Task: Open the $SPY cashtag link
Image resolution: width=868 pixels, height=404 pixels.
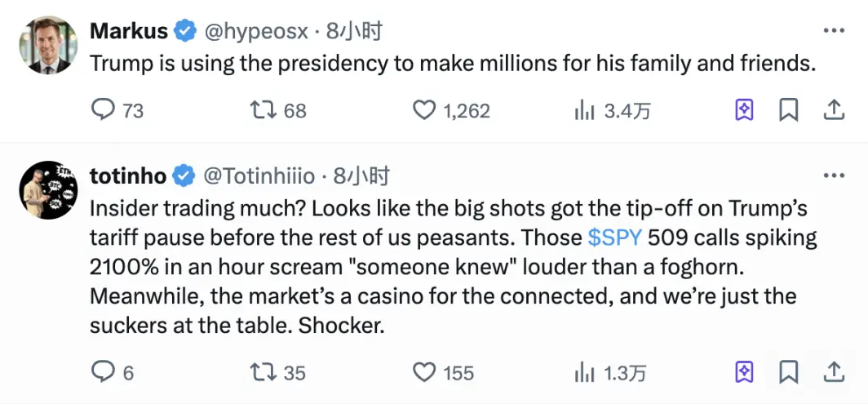Action: 614,238
